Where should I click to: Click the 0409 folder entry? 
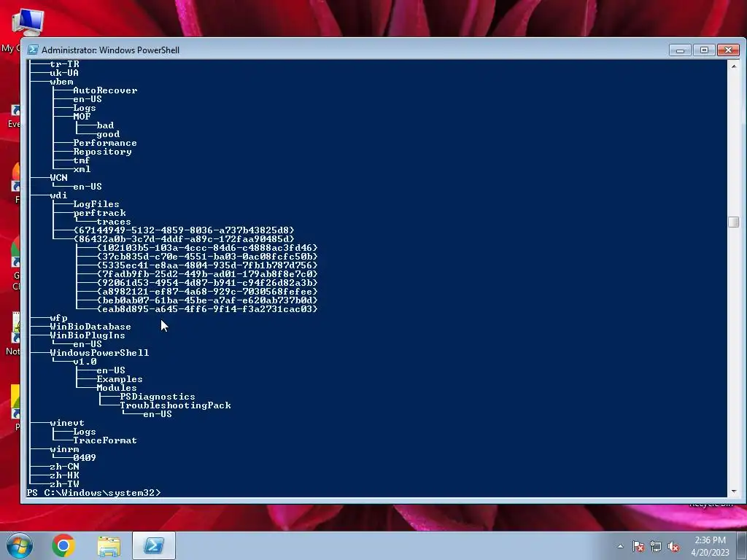tap(85, 458)
